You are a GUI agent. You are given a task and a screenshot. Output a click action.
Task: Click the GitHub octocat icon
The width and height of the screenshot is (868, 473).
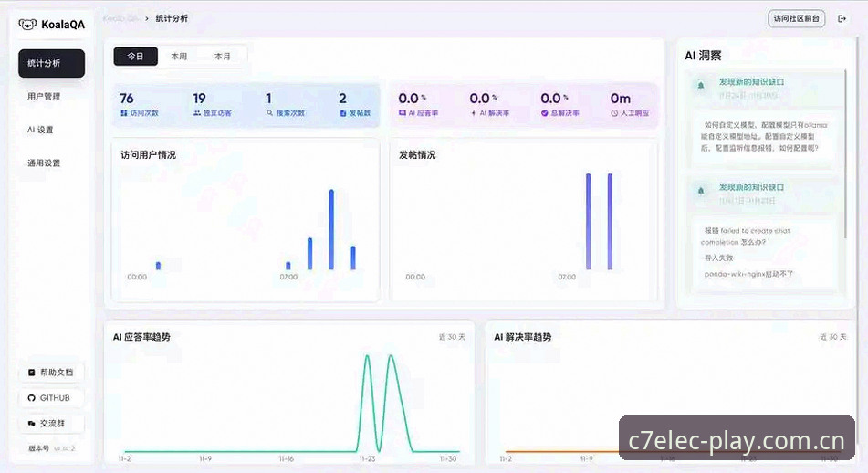click(x=32, y=398)
